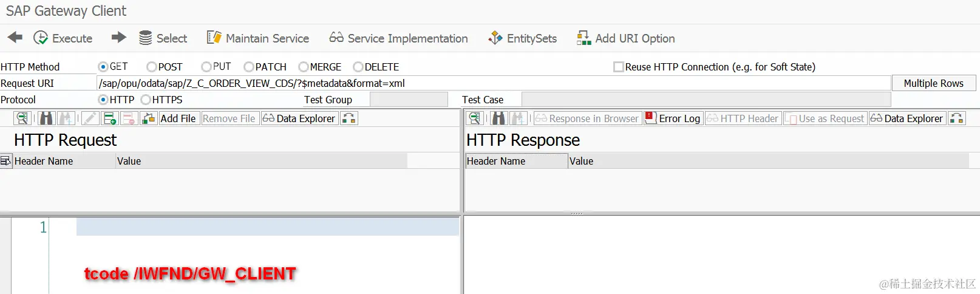980x294 pixels.
Task: Click the forward arrow icon before Select
Action: [119, 38]
